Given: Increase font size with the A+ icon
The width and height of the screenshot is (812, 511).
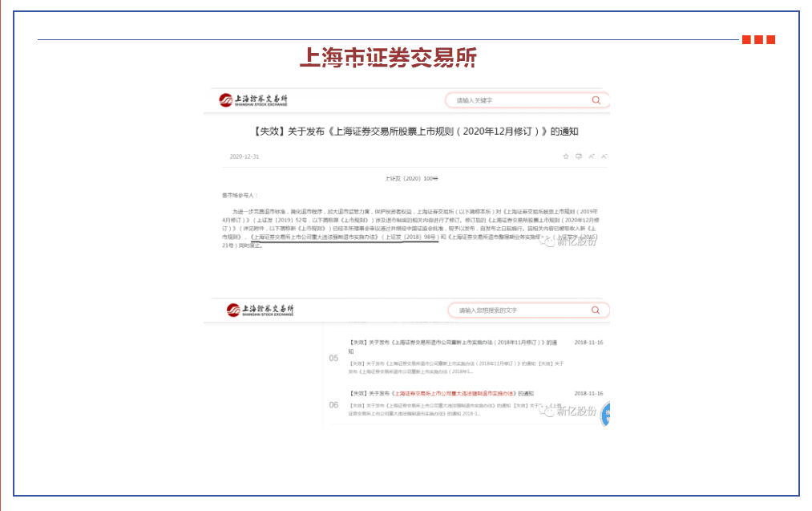Looking at the screenshot, I should tap(592, 156).
